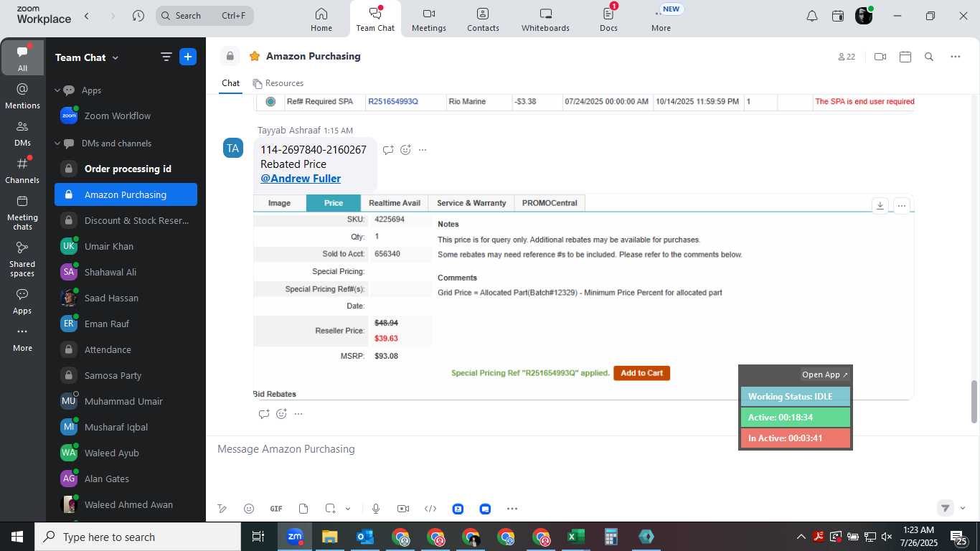
Task: Open the GIF picker
Action: coord(276,509)
